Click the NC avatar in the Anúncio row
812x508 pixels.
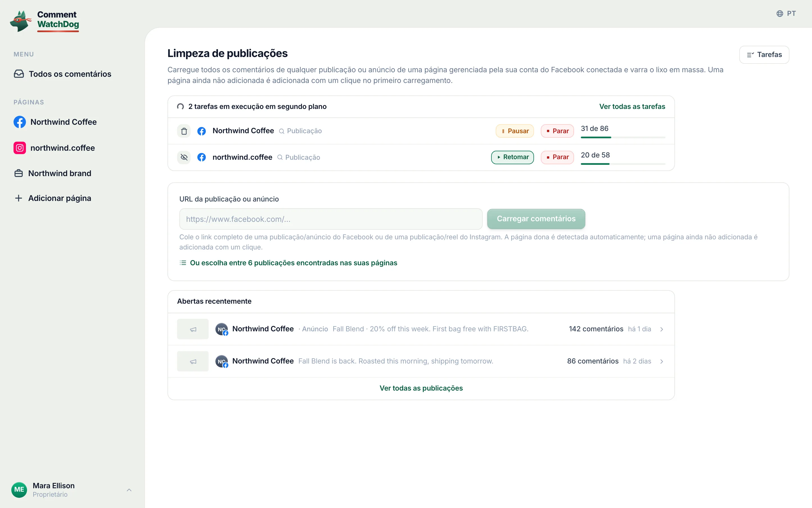point(222,329)
